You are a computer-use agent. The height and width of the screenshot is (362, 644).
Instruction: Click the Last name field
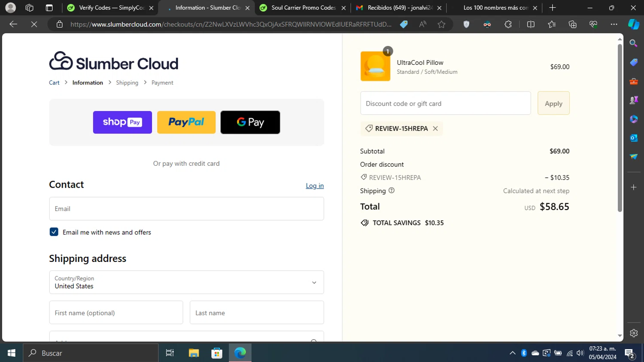[257, 313]
